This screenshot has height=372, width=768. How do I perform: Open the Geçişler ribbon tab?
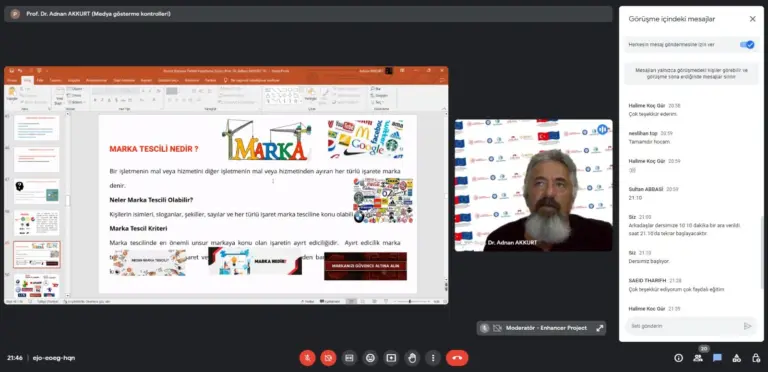coord(74,80)
